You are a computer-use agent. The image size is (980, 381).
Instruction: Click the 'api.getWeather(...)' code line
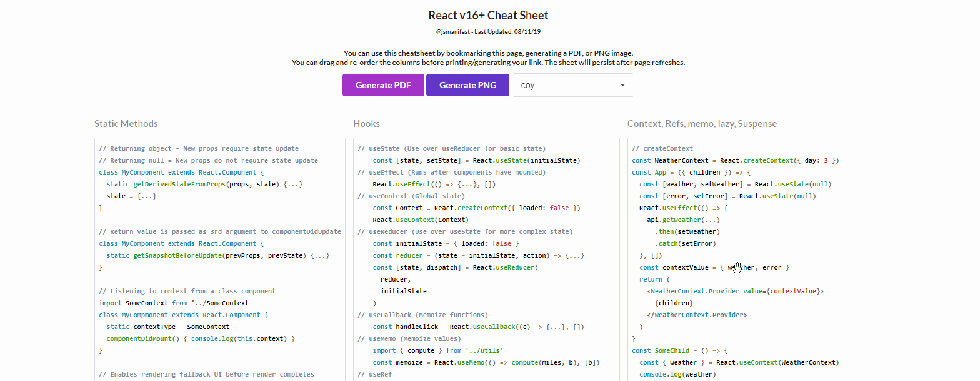684,220
